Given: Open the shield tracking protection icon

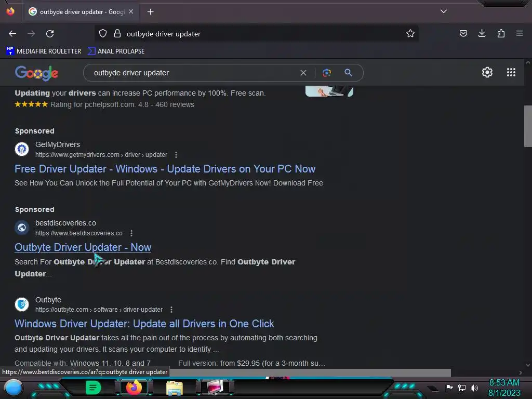Looking at the screenshot, I should (103, 33).
